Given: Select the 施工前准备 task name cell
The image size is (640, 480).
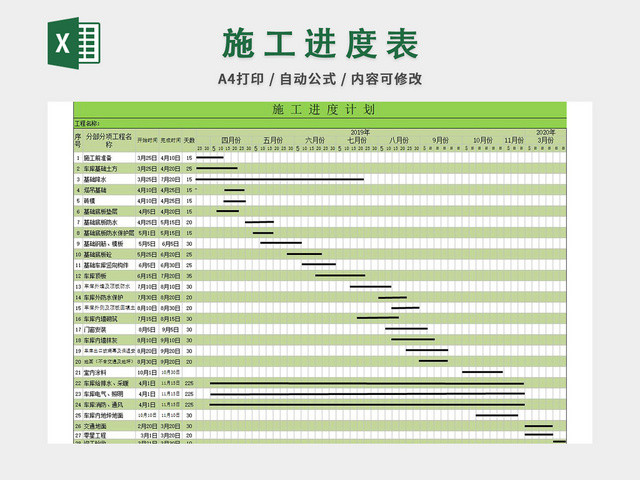Looking at the screenshot, I should click(x=109, y=158).
